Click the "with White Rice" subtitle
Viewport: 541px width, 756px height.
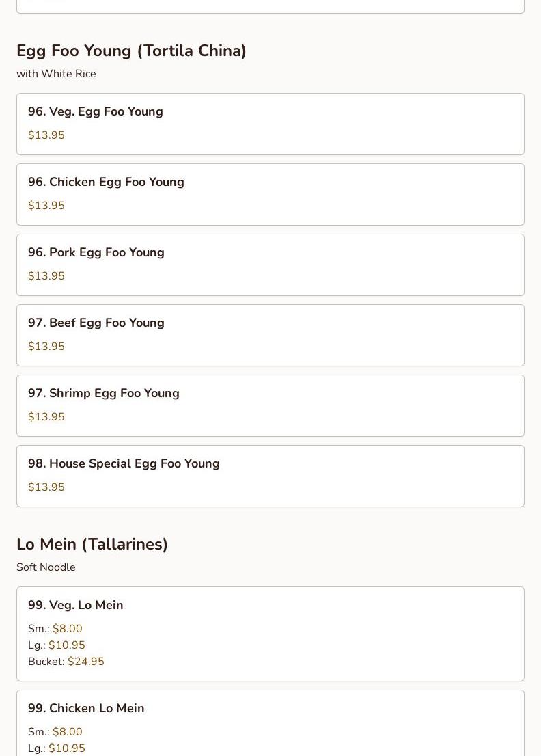click(56, 74)
